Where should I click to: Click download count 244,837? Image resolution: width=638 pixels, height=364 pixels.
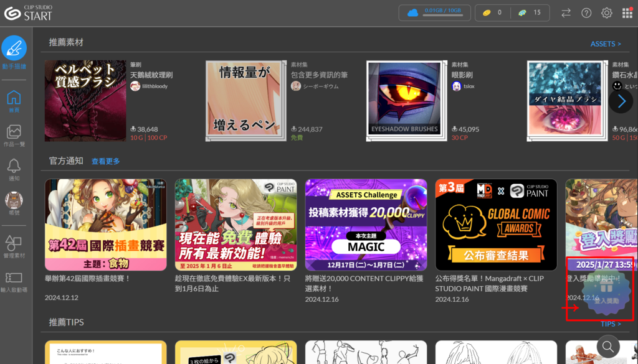[x=310, y=129]
